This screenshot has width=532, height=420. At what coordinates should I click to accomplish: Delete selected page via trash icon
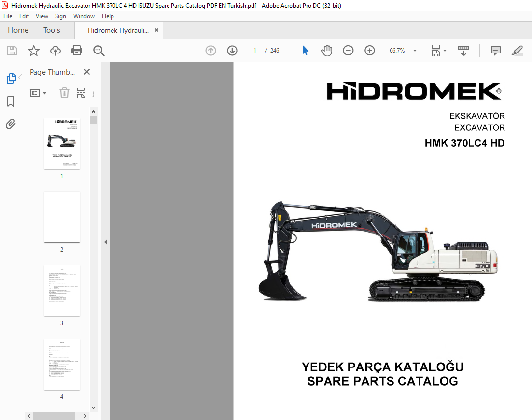[64, 93]
